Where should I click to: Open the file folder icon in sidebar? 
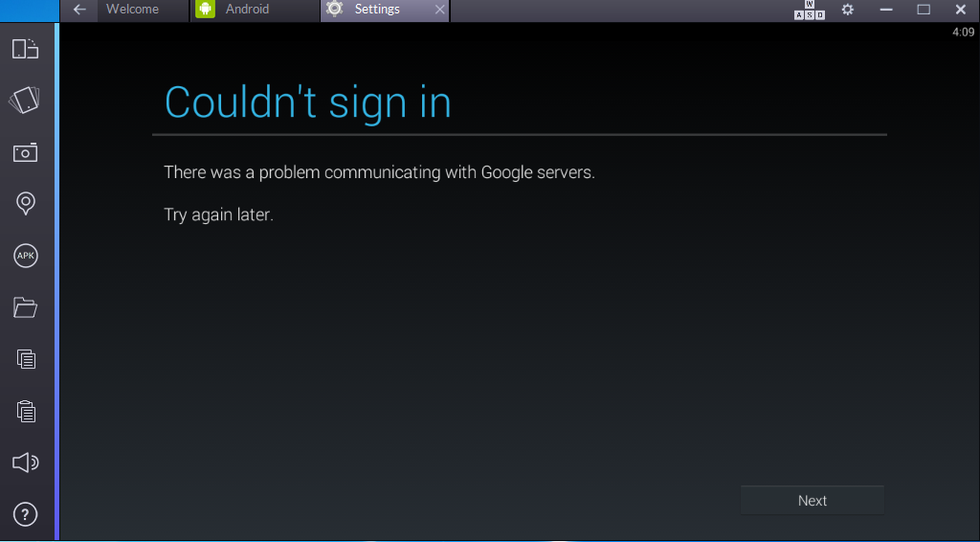coord(26,307)
